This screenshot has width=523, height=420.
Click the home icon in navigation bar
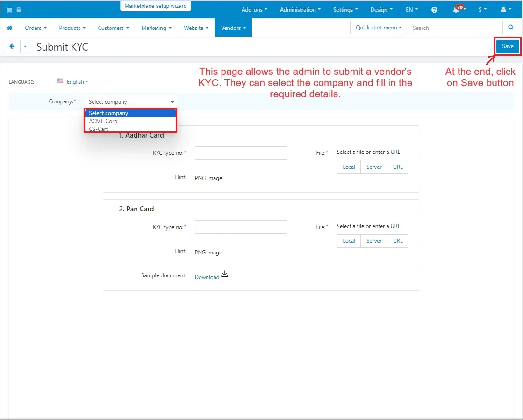click(x=9, y=28)
